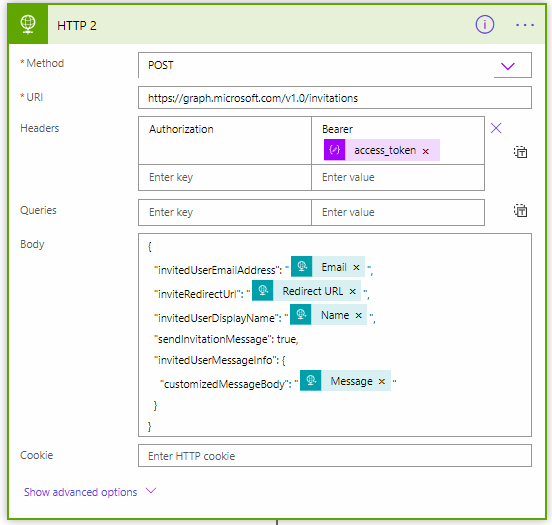Switch Headers to text mode icon
The height and width of the screenshot is (525, 552).
[x=520, y=152]
